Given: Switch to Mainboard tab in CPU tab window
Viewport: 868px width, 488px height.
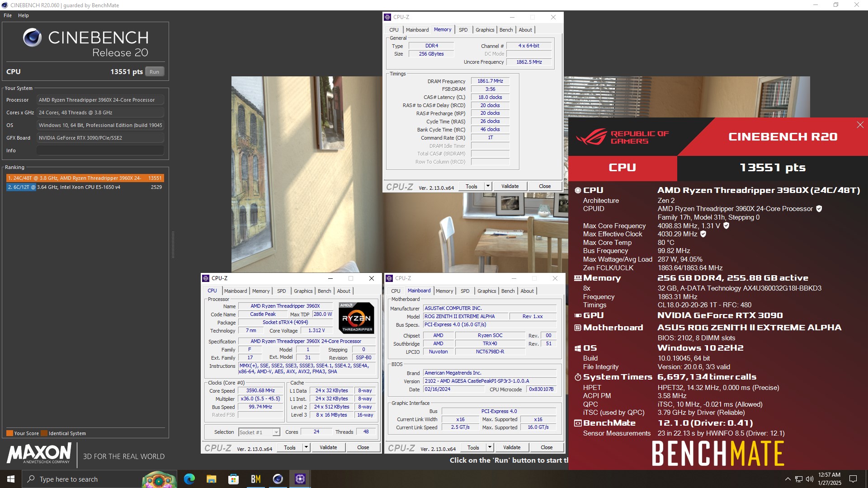Looking at the screenshot, I should 235,291.
